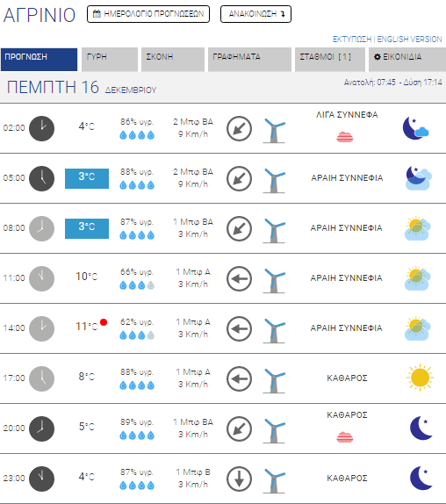This screenshot has height=504, width=446.
Task: Click the north wind down-arrow at 23:00
Action: [x=239, y=479]
